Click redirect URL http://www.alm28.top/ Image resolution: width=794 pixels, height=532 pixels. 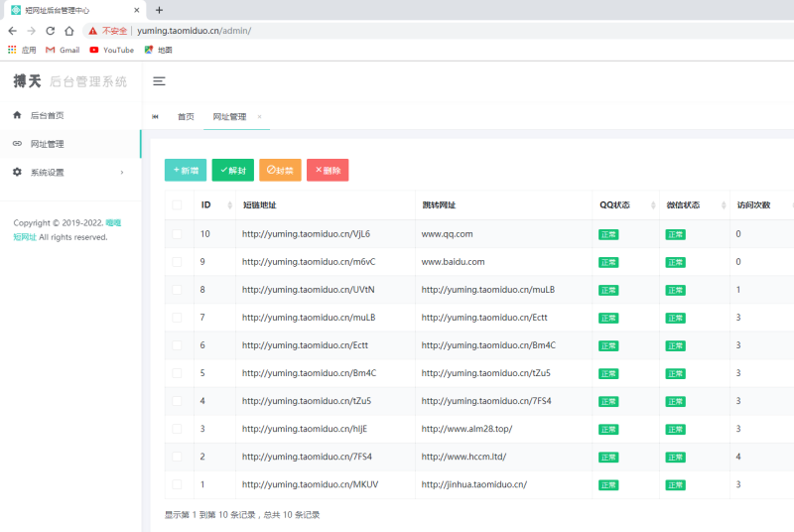(x=466, y=429)
